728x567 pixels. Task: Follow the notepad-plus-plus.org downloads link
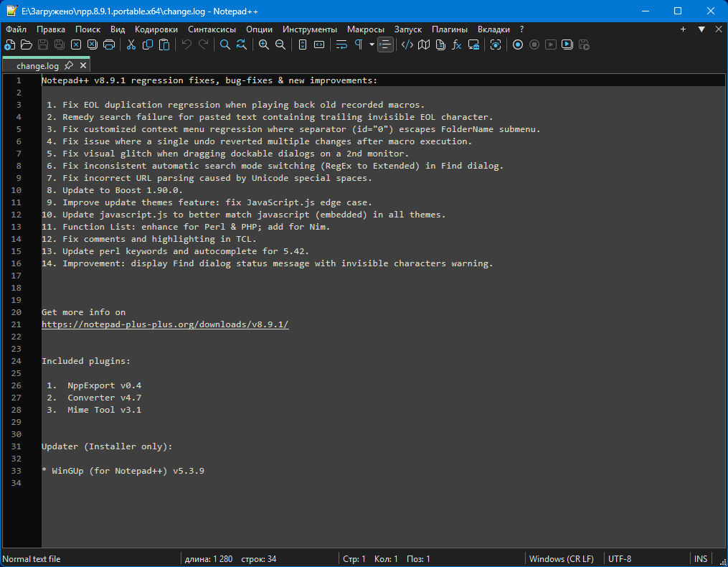[165, 324]
